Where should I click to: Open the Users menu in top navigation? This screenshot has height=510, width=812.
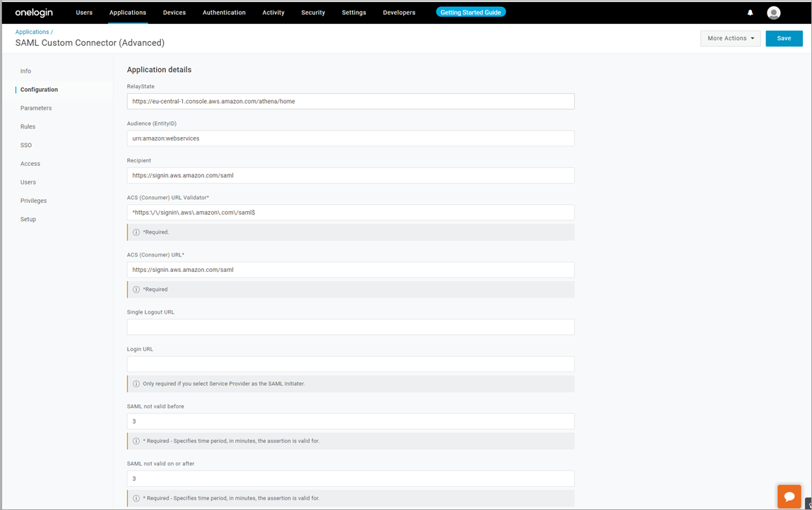[x=84, y=13]
